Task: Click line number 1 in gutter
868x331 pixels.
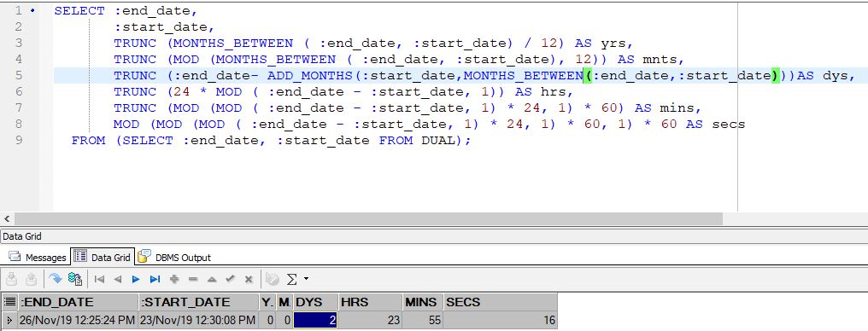Action: point(19,10)
